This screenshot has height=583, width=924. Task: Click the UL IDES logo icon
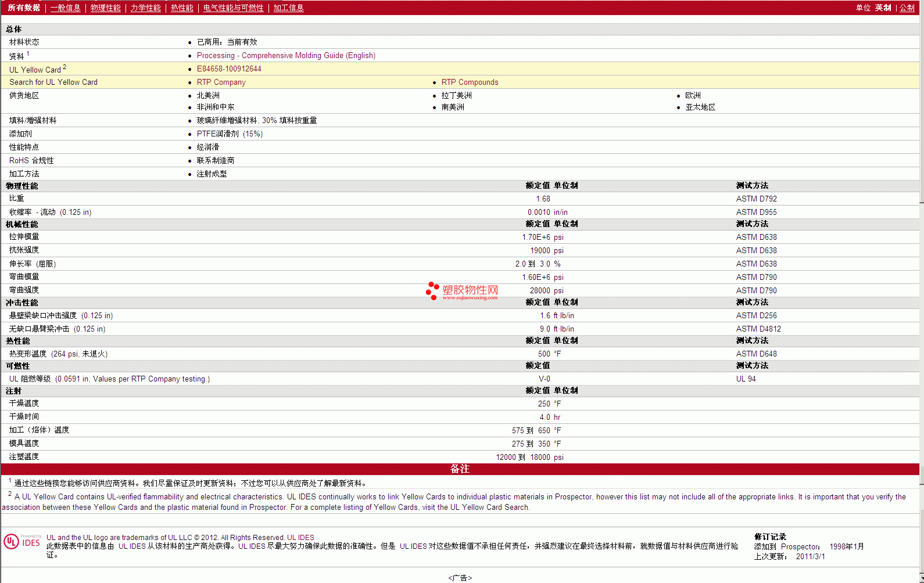pyautogui.click(x=22, y=542)
